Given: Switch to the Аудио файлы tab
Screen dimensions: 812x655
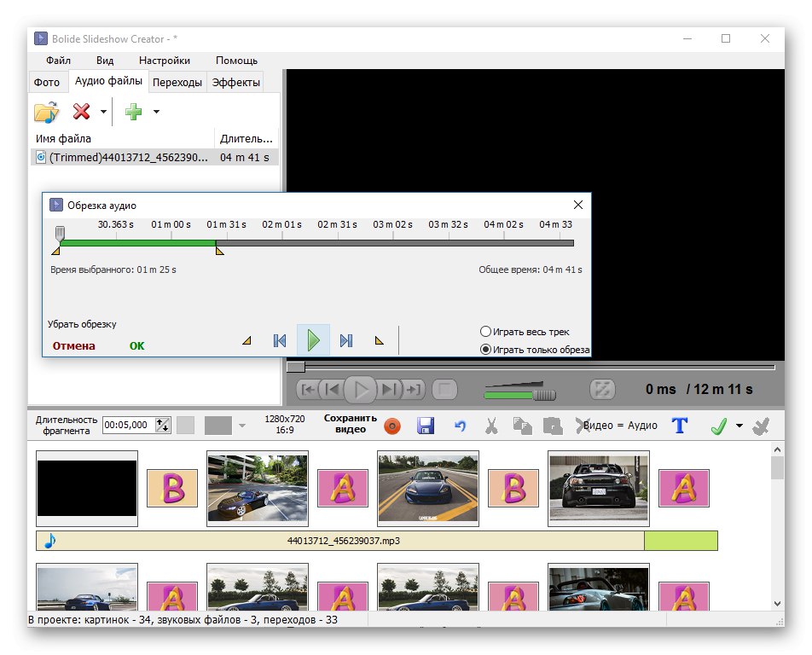Looking at the screenshot, I should 108,81.
